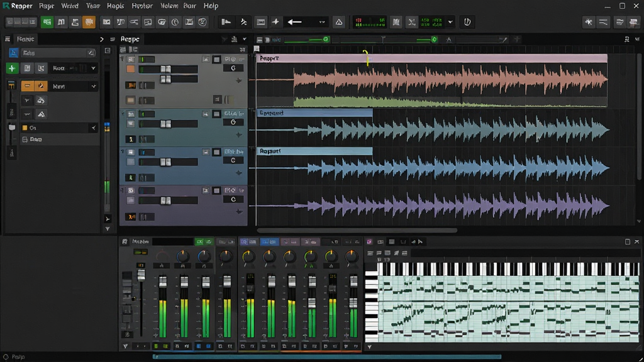Click the pan button on the purple track
The width and height of the screenshot is (644, 362).
(x=233, y=199)
